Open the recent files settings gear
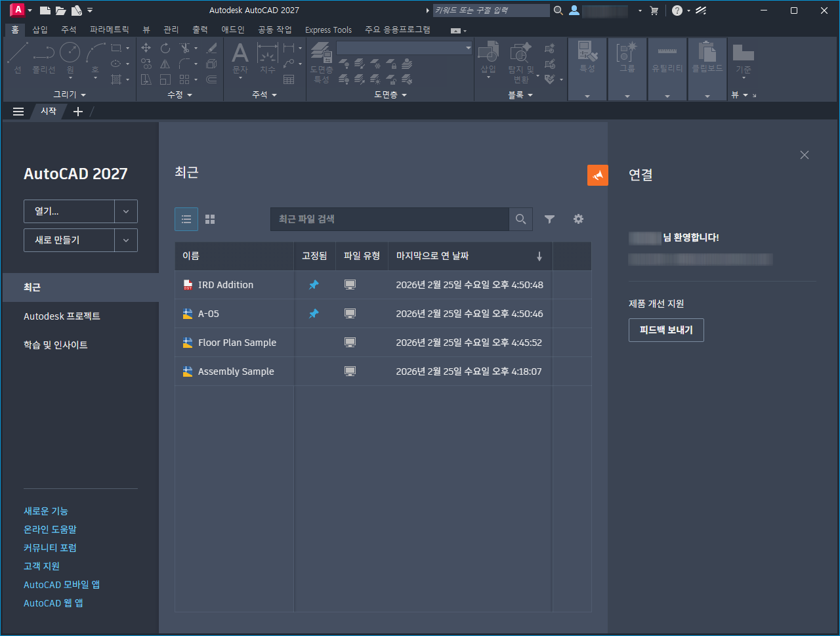This screenshot has width=840, height=636. [578, 219]
